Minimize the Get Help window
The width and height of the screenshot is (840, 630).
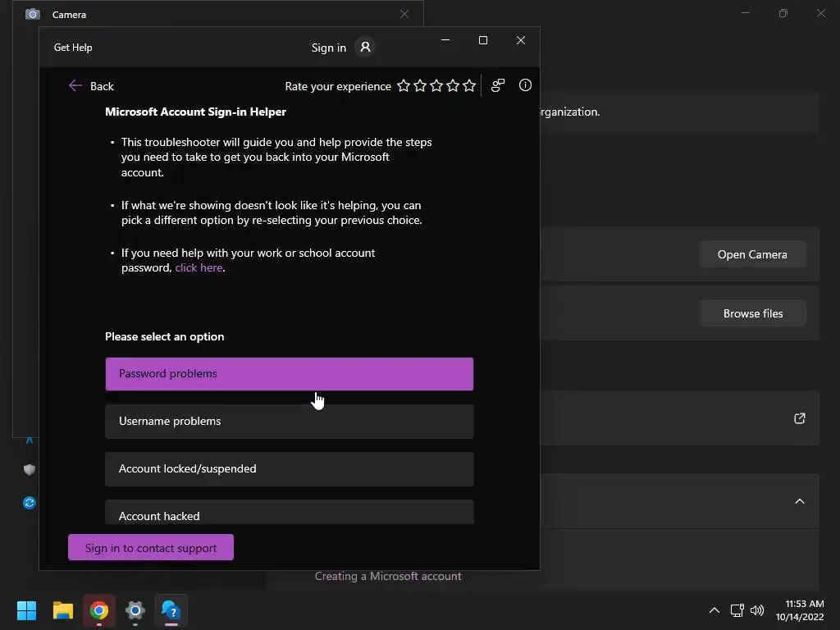[445, 40]
